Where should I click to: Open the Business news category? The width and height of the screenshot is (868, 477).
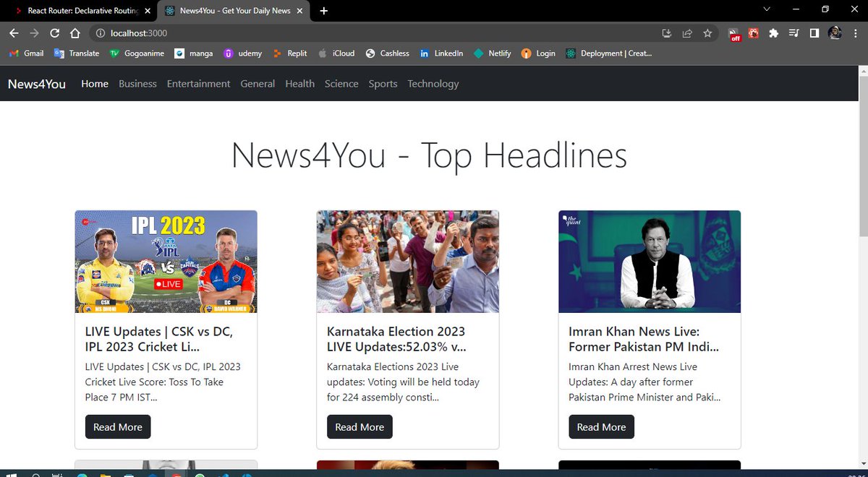tap(137, 84)
